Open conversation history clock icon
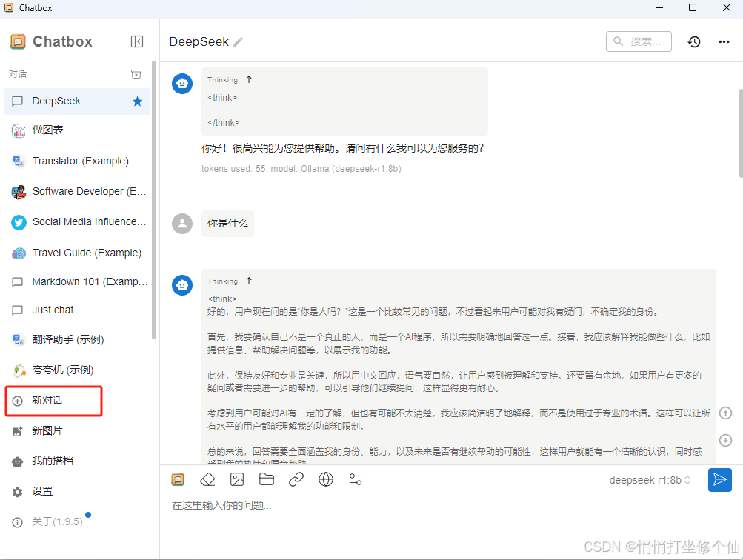743x560 pixels. (694, 41)
